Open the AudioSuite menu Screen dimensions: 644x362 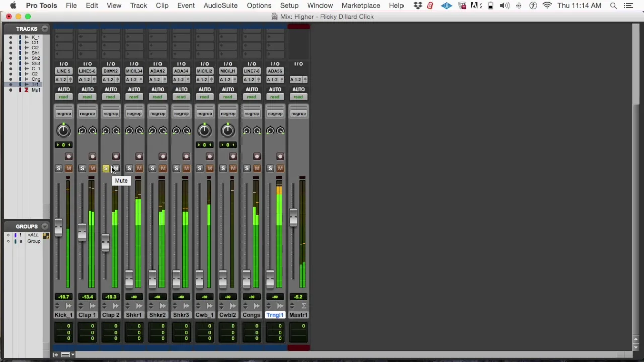[220, 6]
